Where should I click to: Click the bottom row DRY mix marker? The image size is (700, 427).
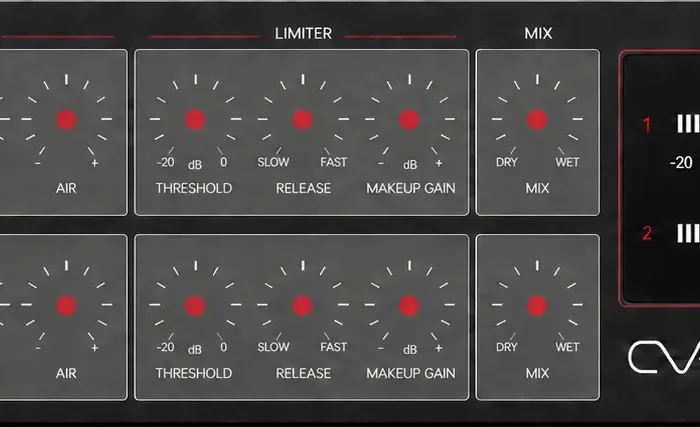pyautogui.click(x=507, y=347)
